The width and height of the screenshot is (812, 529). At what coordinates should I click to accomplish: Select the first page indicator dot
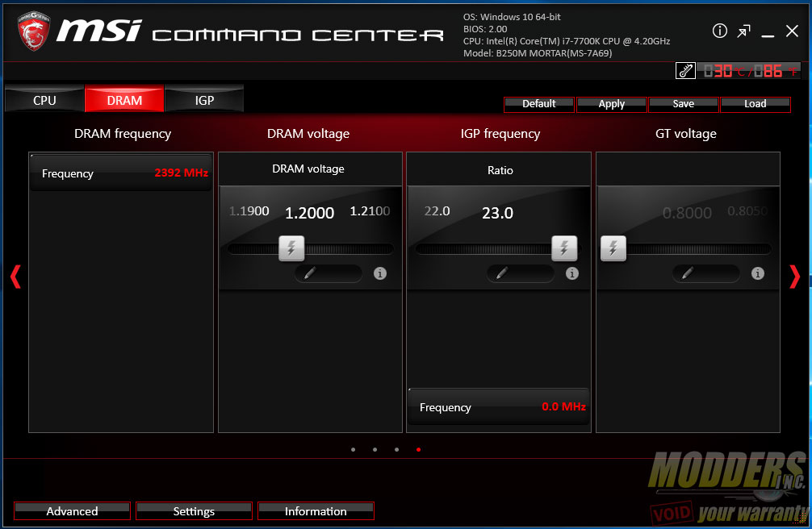354,449
